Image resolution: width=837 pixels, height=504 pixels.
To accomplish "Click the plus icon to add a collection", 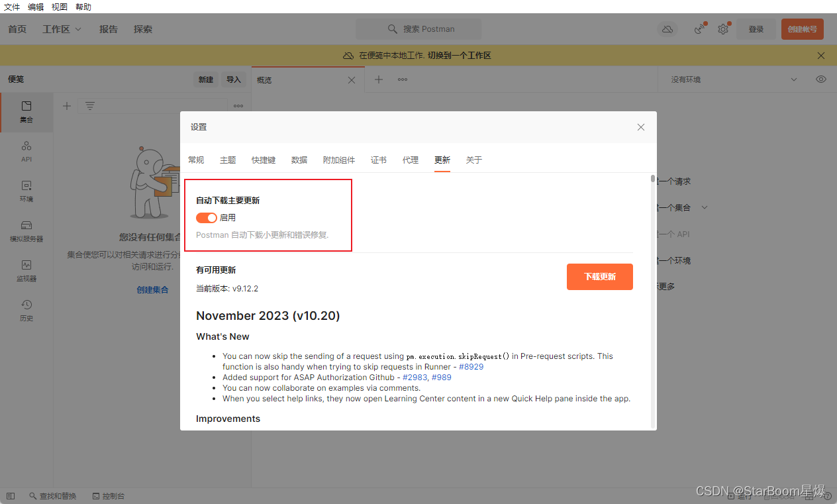I will pos(66,106).
